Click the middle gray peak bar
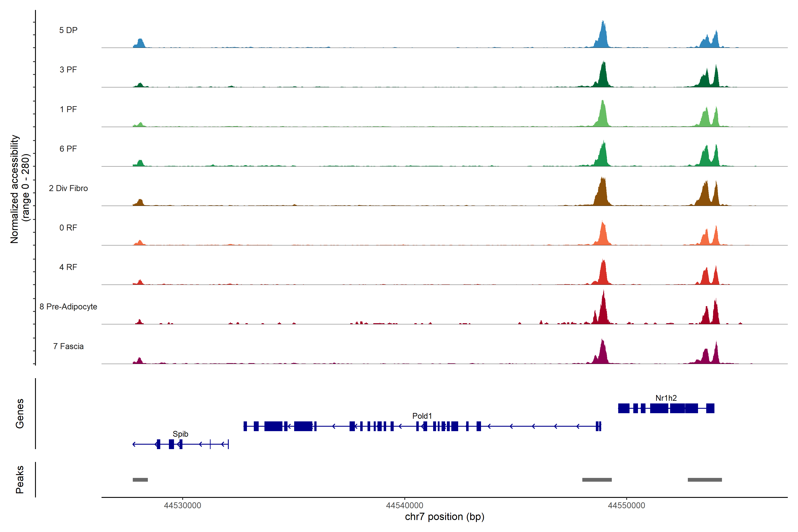 coord(597,480)
